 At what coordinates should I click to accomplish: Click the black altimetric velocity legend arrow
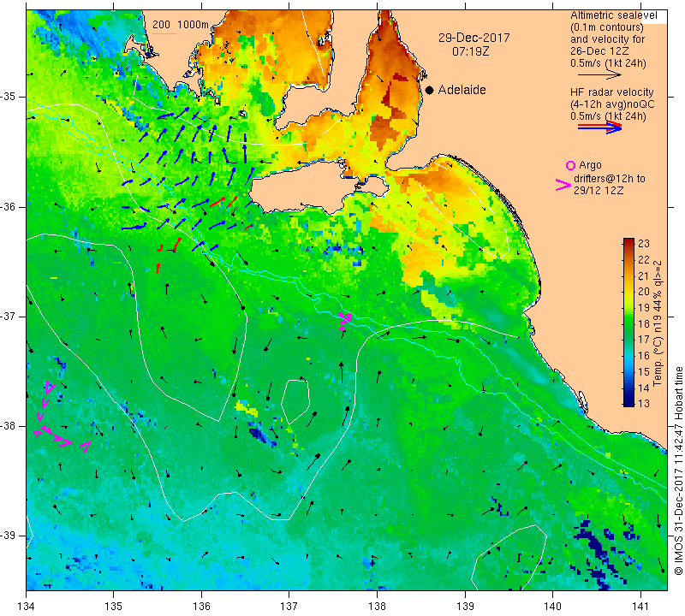599,75
